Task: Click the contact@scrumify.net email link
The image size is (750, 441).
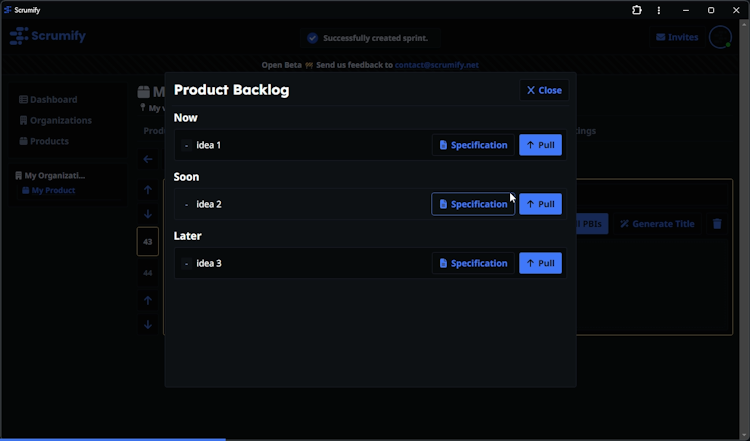Action: (x=437, y=65)
